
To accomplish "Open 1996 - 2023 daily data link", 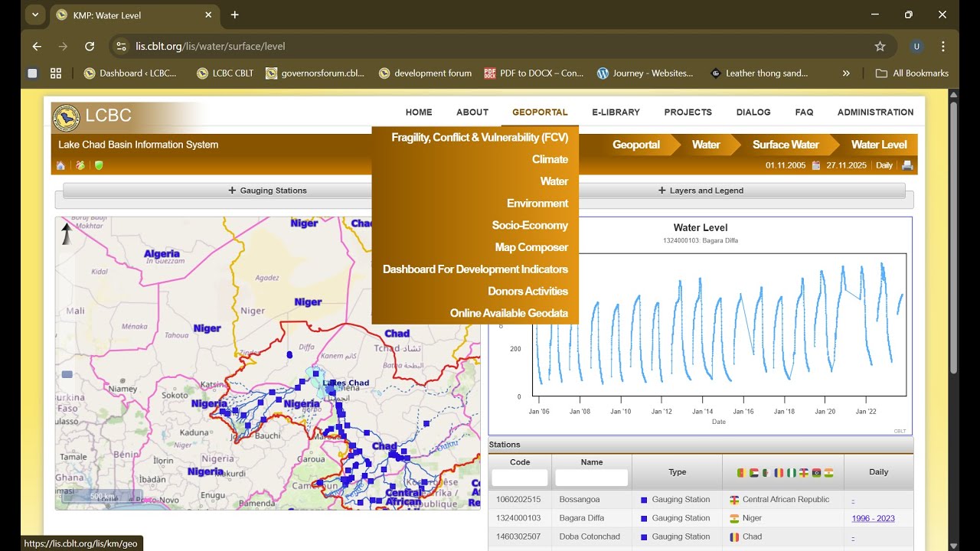I will click(873, 518).
